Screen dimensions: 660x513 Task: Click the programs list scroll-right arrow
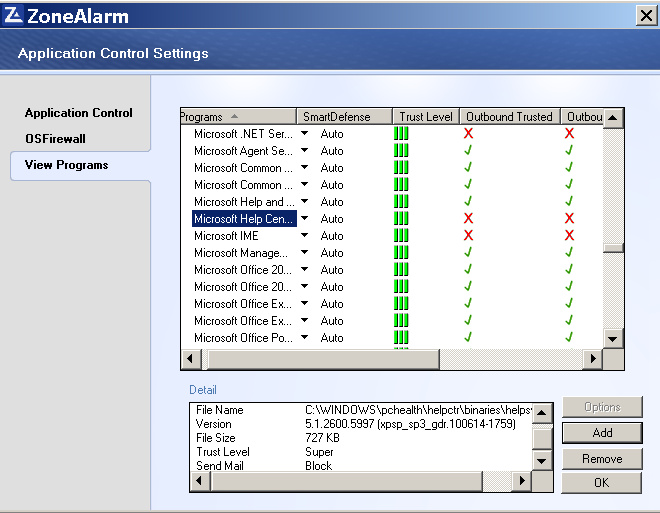(593, 359)
